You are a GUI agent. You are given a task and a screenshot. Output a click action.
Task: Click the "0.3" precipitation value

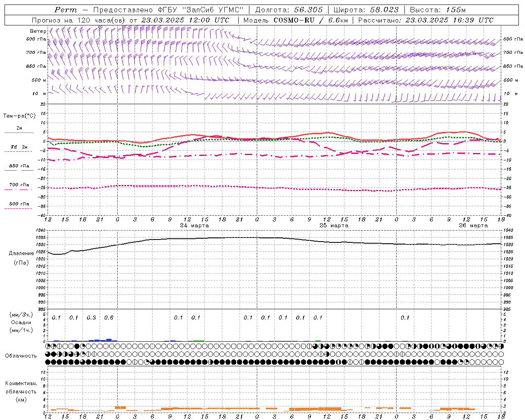click(91, 318)
